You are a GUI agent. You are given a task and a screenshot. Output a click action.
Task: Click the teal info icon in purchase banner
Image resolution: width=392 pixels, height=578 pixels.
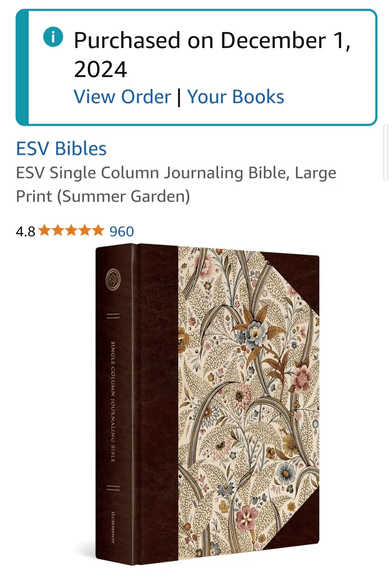click(53, 37)
